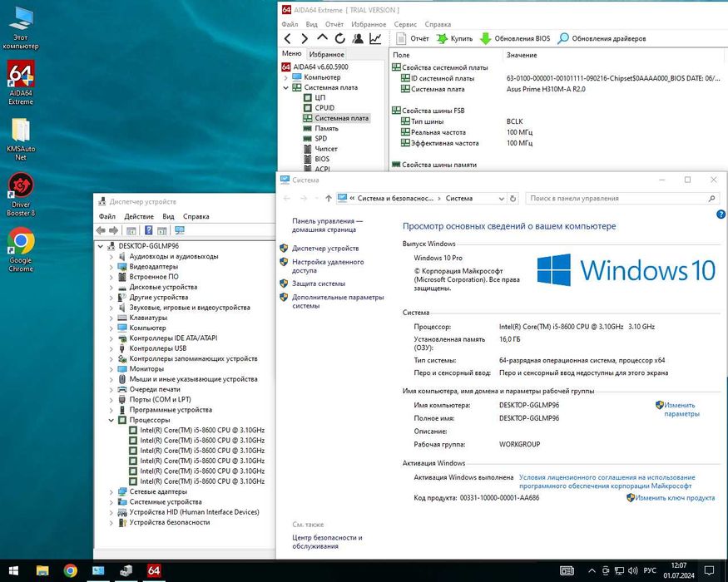Expand Компьютер node in AIDA64 tree
This screenshot has width=728, height=582.
click(x=286, y=77)
